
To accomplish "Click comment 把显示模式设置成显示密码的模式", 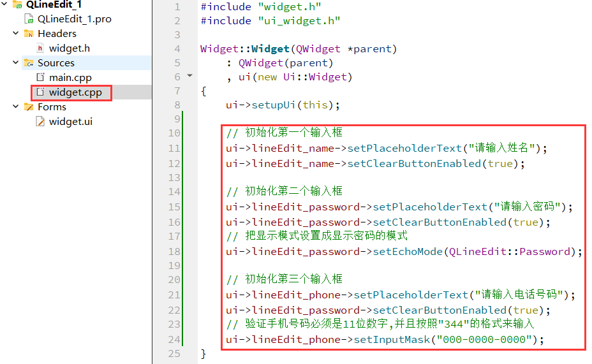I will tap(317, 236).
